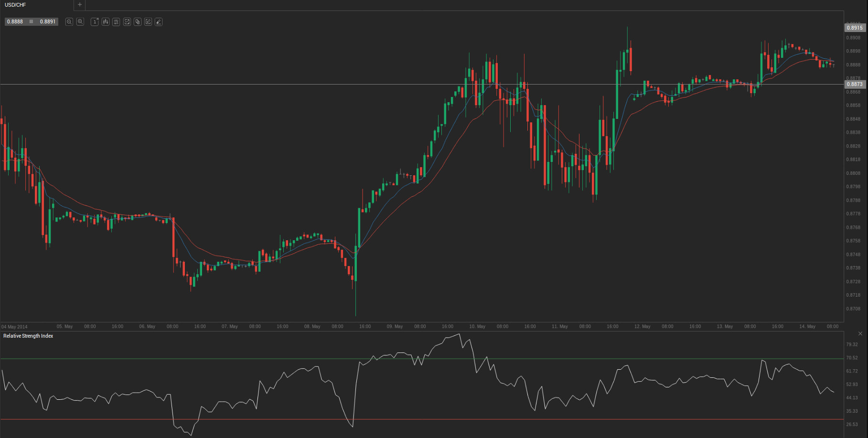
Task: Click the zoom out magnifier icon
Action: (x=69, y=22)
